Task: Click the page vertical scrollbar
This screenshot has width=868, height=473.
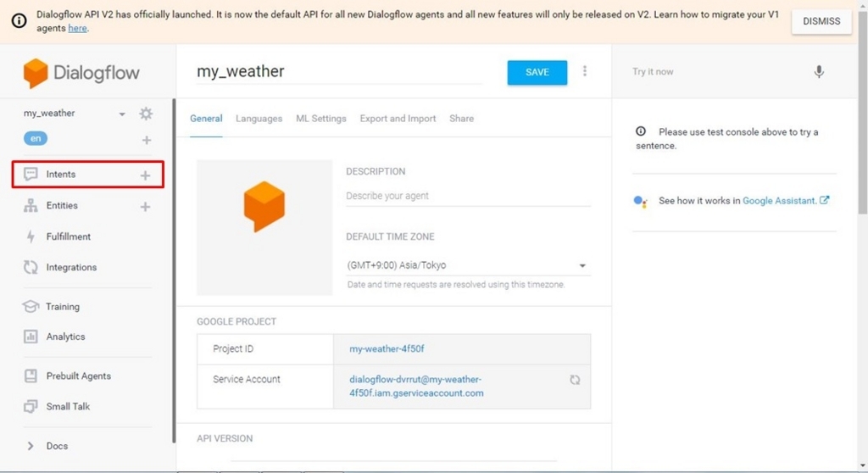Action: (x=863, y=114)
